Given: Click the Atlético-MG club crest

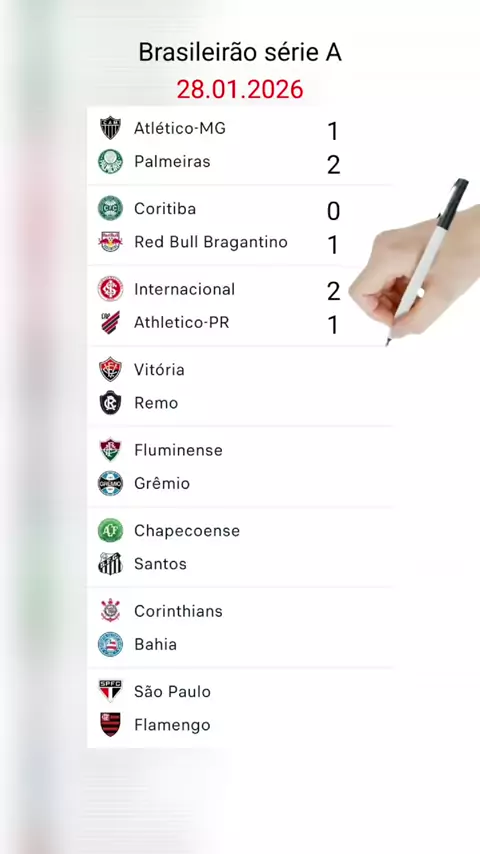Looking at the screenshot, I should coord(110,129).
